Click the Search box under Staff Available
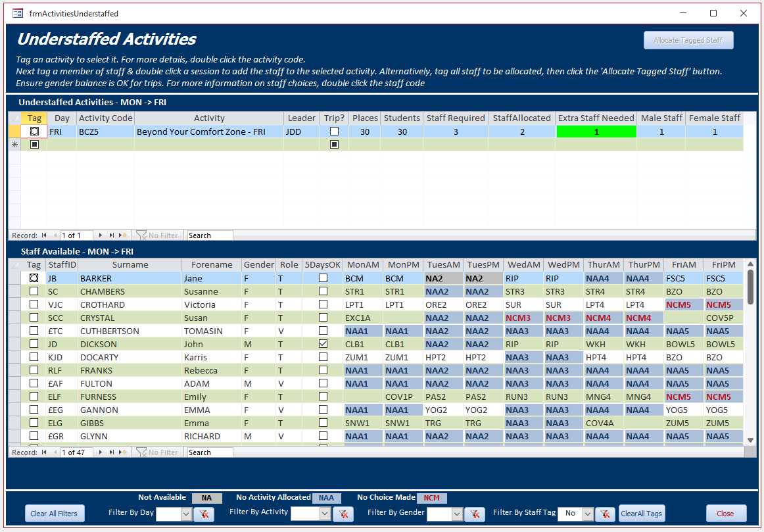 [210, 452]
